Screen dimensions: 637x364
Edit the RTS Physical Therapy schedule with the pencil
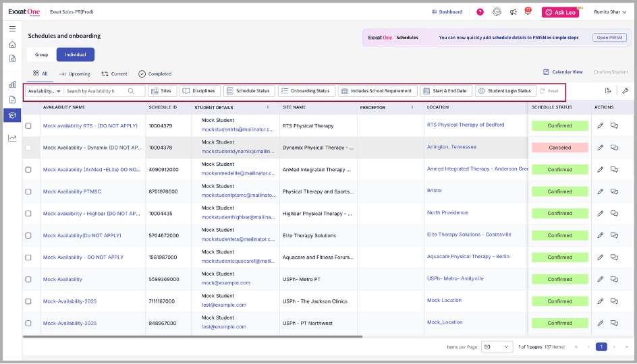click(601, 125)
